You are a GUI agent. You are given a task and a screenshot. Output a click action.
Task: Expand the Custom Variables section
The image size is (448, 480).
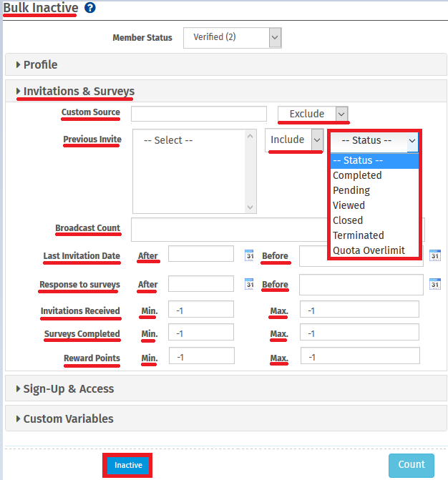68,418
